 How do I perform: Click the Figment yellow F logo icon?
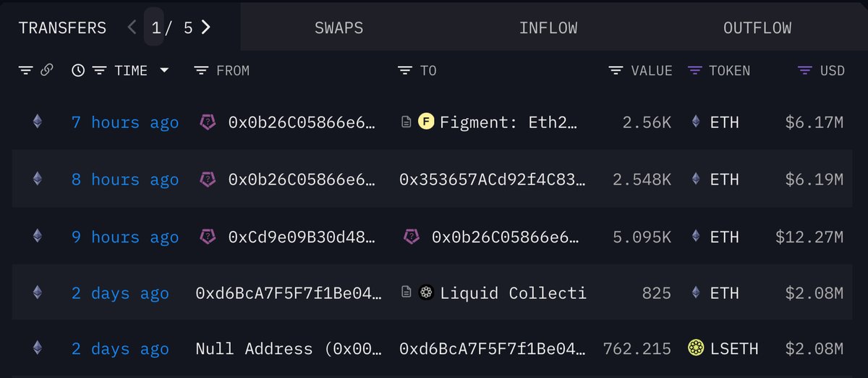pyautogui.click(x=426, y=122)
